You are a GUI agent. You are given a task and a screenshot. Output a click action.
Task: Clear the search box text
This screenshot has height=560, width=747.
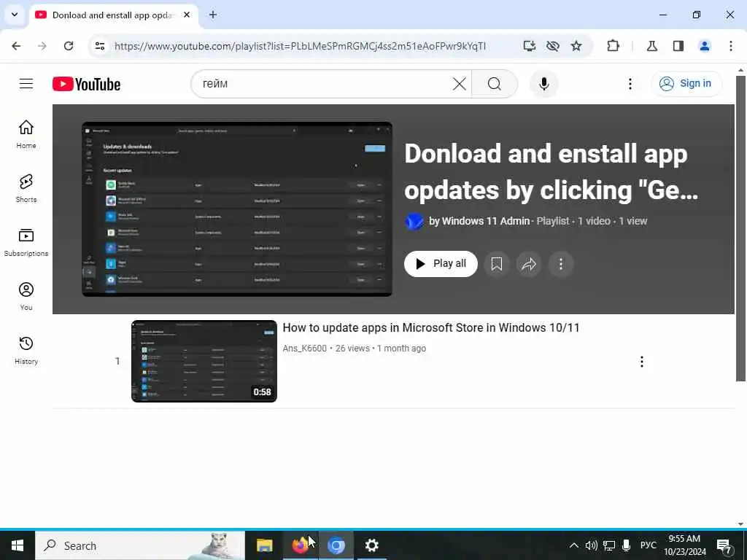[x=460, y=84]
